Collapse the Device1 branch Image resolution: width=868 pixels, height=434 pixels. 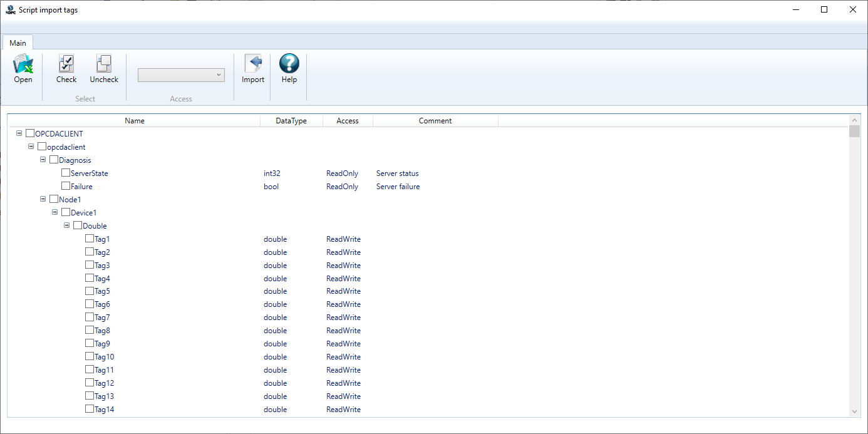55,212
